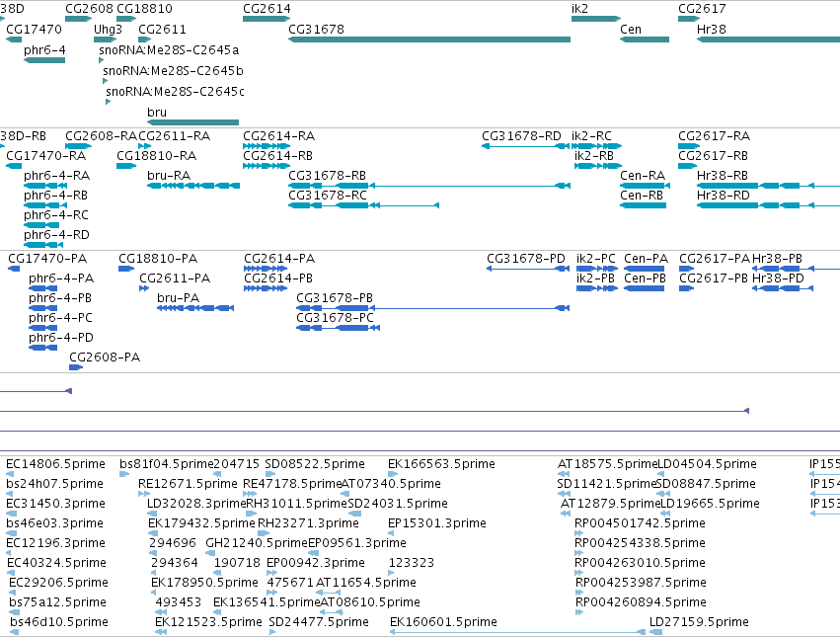Select transcript CG31678-RB label
840x637 pixels.
coord(328,176)
